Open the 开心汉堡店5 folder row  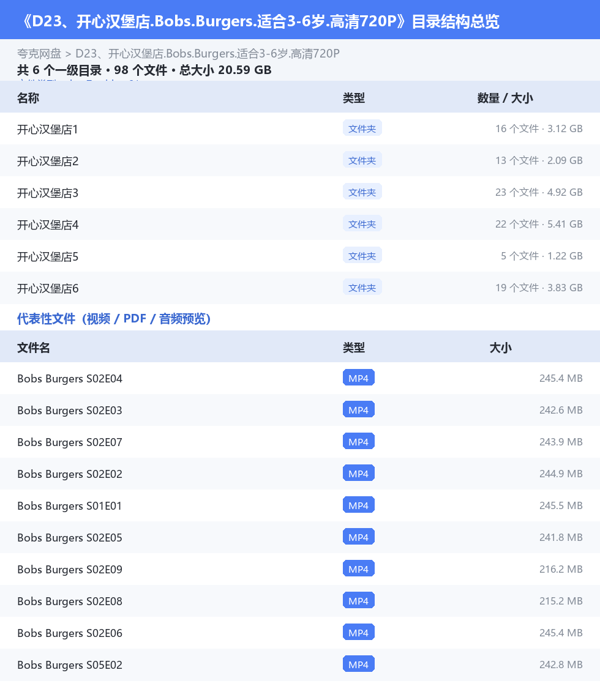pos(300,256)
